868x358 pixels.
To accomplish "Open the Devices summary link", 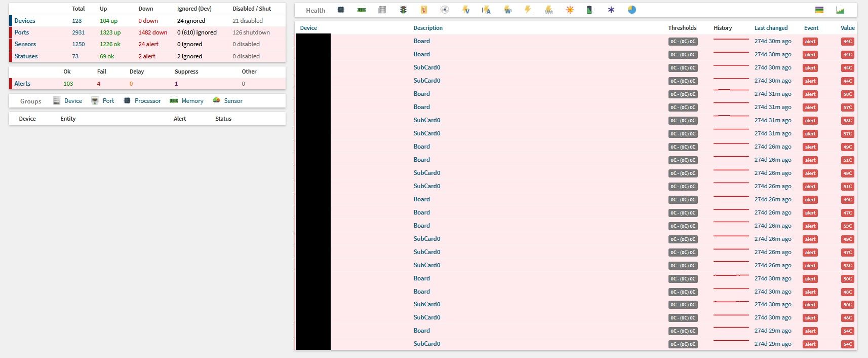I will pos(25,21).
